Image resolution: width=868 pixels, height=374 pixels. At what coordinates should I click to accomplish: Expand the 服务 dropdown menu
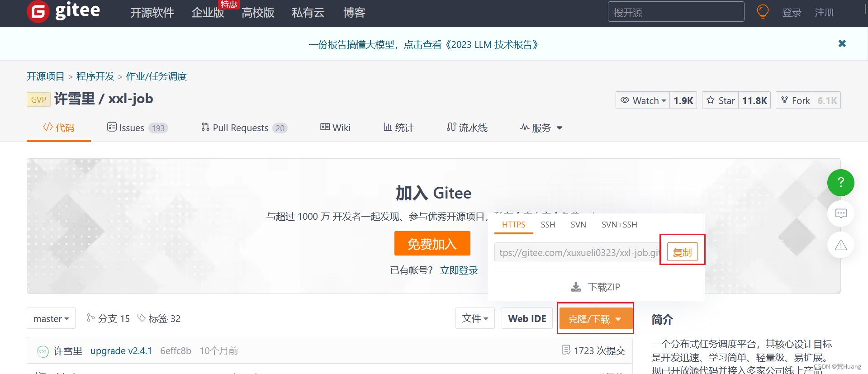[541, 128]
